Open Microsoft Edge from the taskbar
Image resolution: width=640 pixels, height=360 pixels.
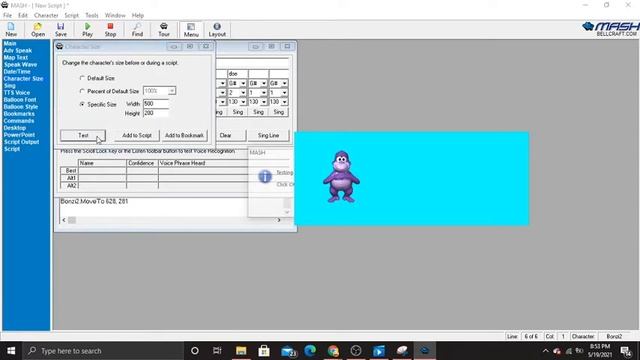coord(310,351)
